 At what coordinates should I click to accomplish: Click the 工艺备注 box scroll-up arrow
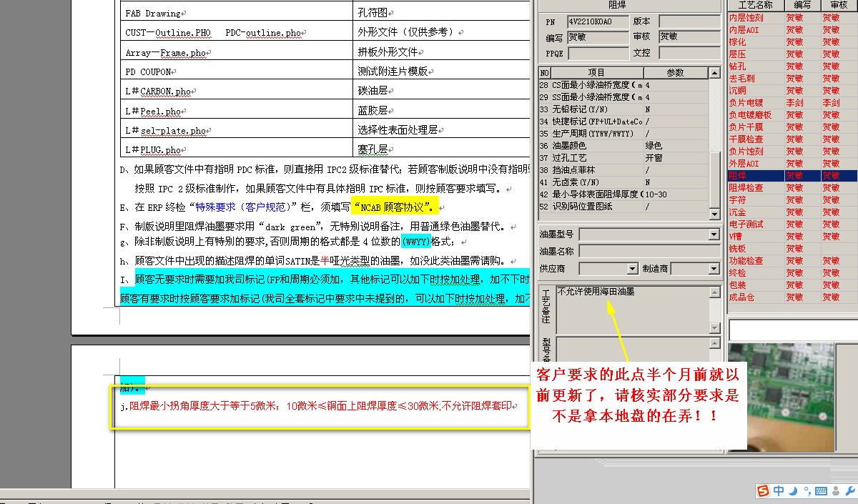[714, 292]
